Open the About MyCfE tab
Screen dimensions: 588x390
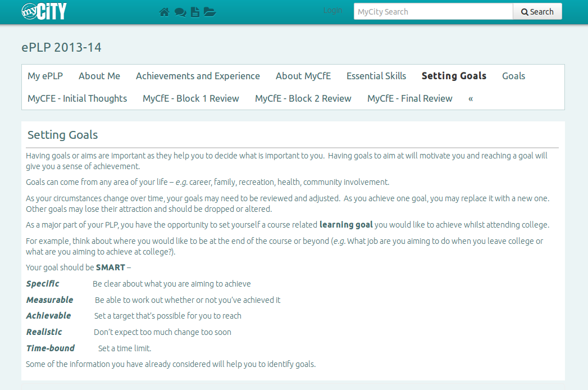(x=303, y=76)
